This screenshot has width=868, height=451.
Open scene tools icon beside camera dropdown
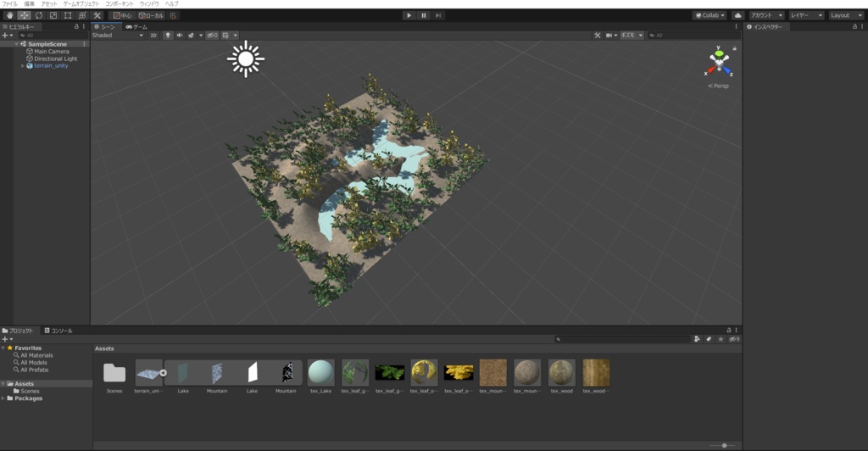[x=598, y=35]
